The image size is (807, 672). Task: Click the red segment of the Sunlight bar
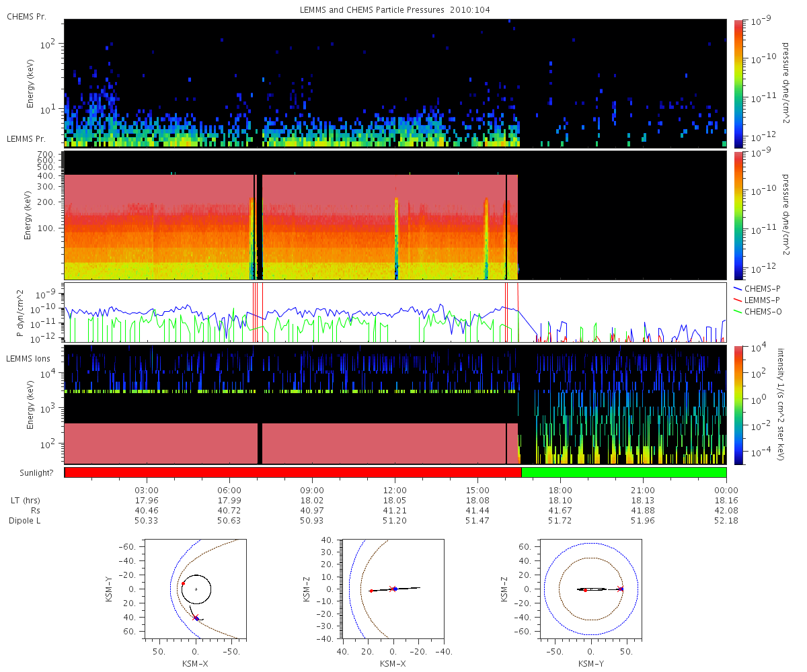click(293, 472)
